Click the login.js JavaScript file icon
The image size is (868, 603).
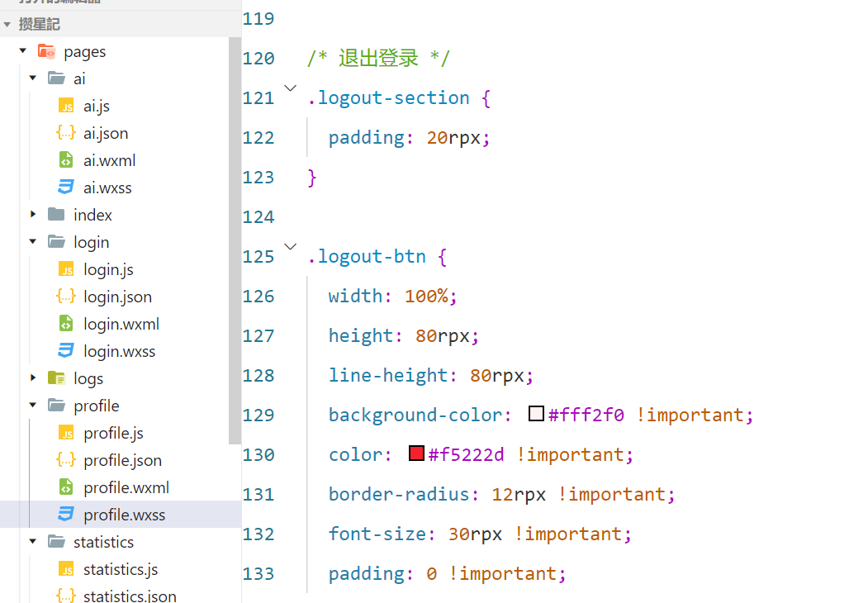coord(66,269)
